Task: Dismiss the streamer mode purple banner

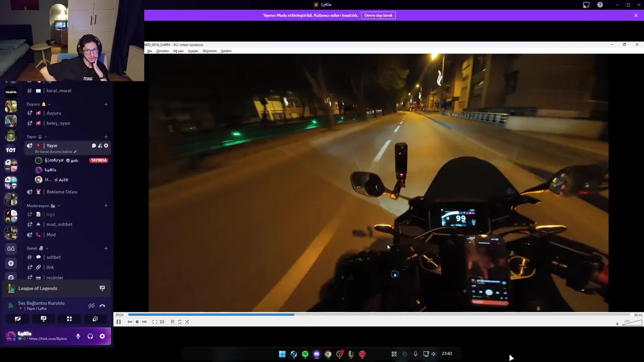Action: coord(636,15)
